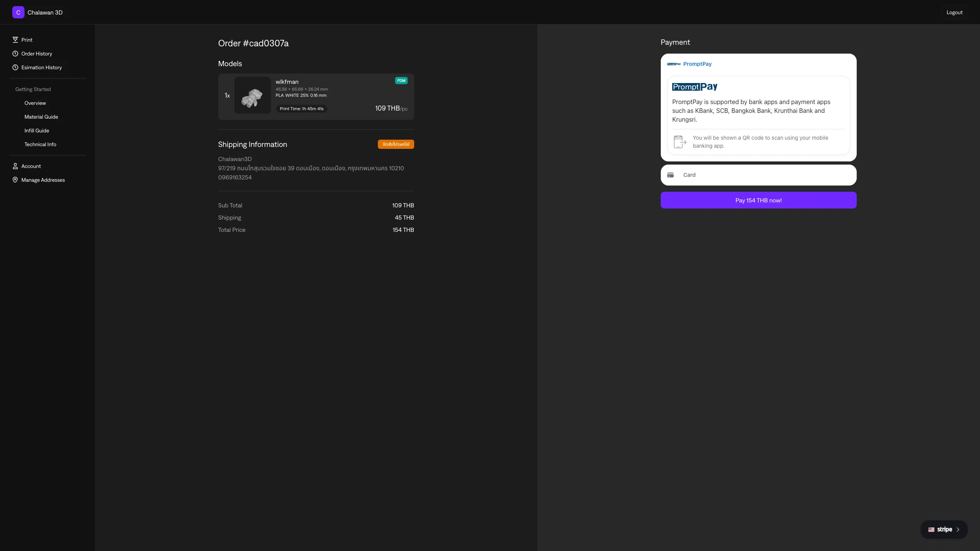Image resolution: width=980 pixels, height=551 pixels.
Task: Click the Manage Addresses pin icon
Action: point(15,180)
